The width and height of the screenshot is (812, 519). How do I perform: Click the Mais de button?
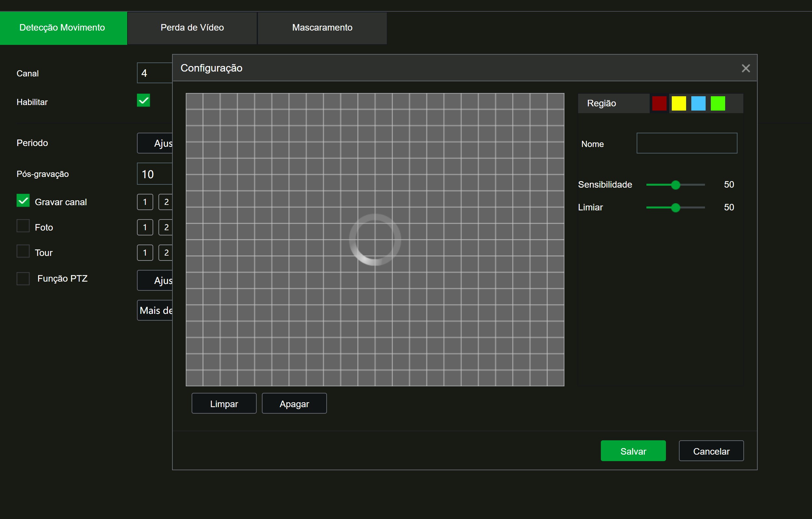point(155,310)
